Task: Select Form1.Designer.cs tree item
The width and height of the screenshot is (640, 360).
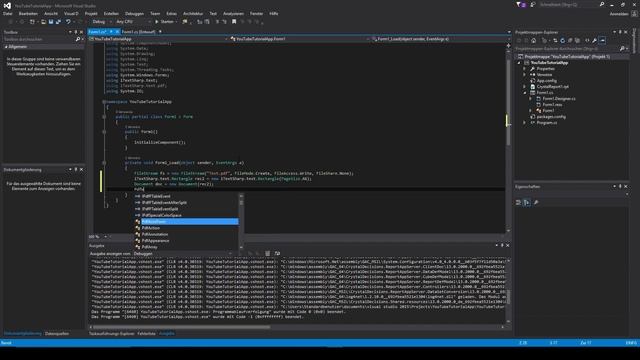Action: pyautogui.click(x=559, y=99)
